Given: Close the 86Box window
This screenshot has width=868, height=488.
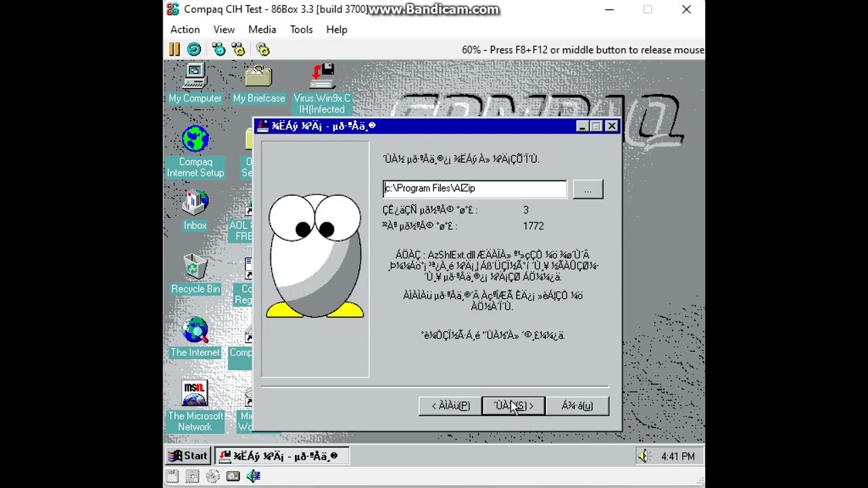Looking at the screenshot, I should [686, 9].
